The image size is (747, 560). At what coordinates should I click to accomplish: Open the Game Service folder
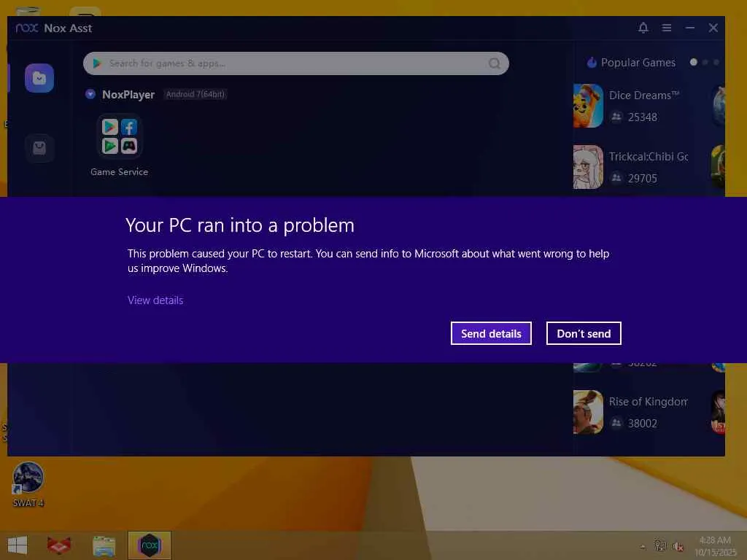point(119,136)
